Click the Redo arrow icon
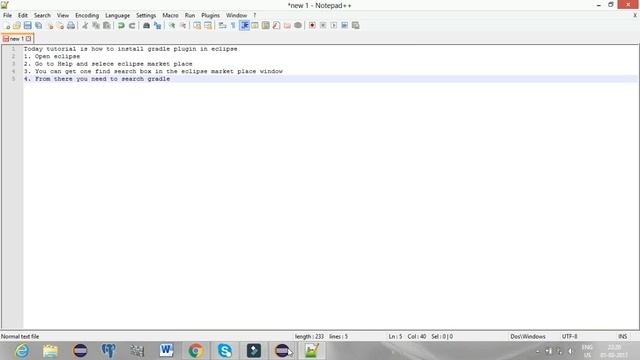 [132, 26]
